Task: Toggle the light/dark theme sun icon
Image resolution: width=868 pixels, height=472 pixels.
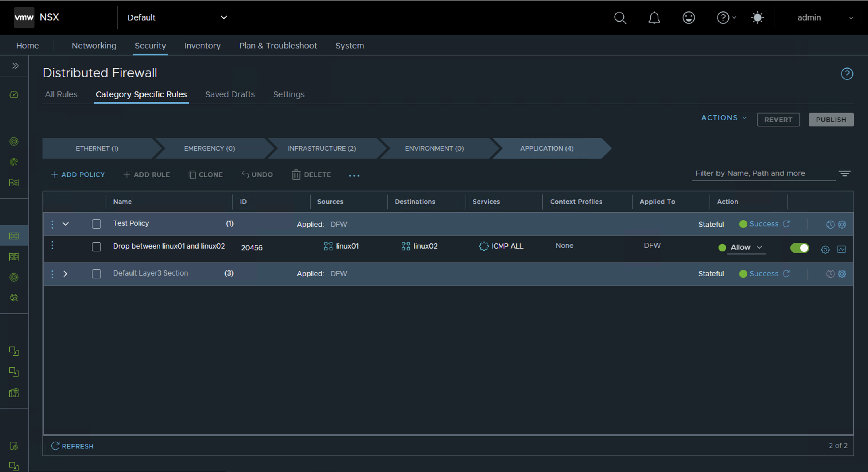Action: coord(757,17)
